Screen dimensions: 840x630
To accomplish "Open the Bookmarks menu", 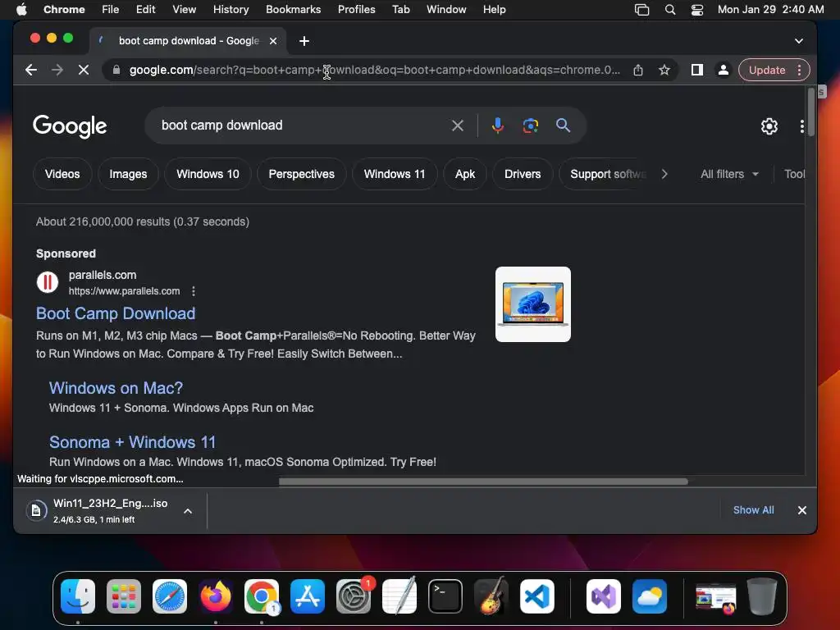I will coord(293,10).
